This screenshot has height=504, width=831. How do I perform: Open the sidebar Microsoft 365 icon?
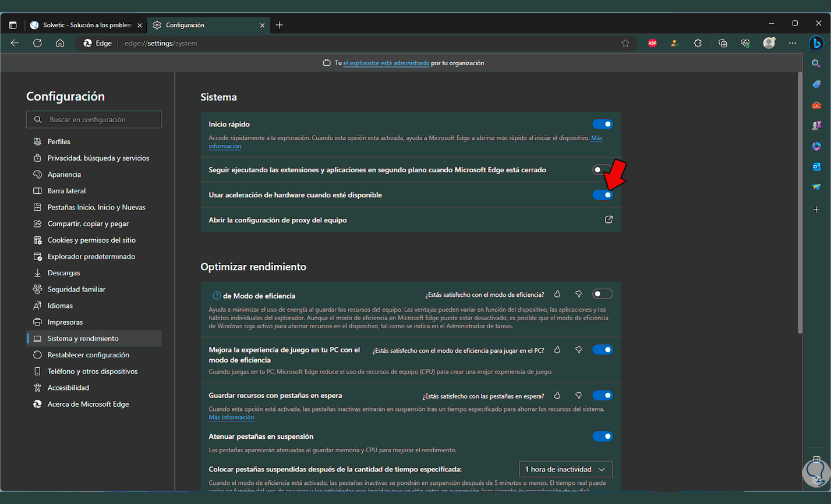tap(816, 146)
